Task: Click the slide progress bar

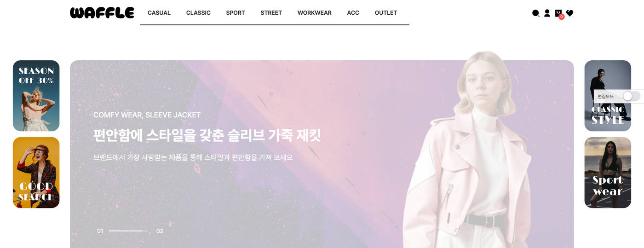Action: point(128,231)
